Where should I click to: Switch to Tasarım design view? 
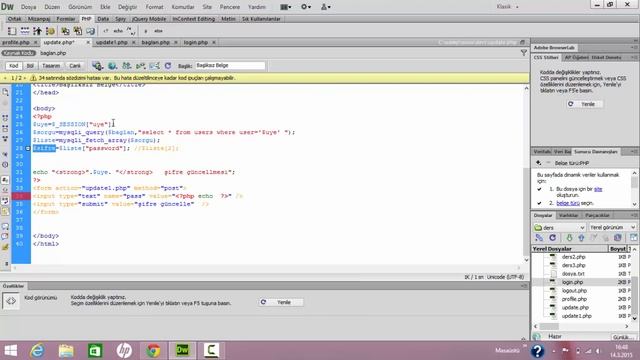pos(51,66)
